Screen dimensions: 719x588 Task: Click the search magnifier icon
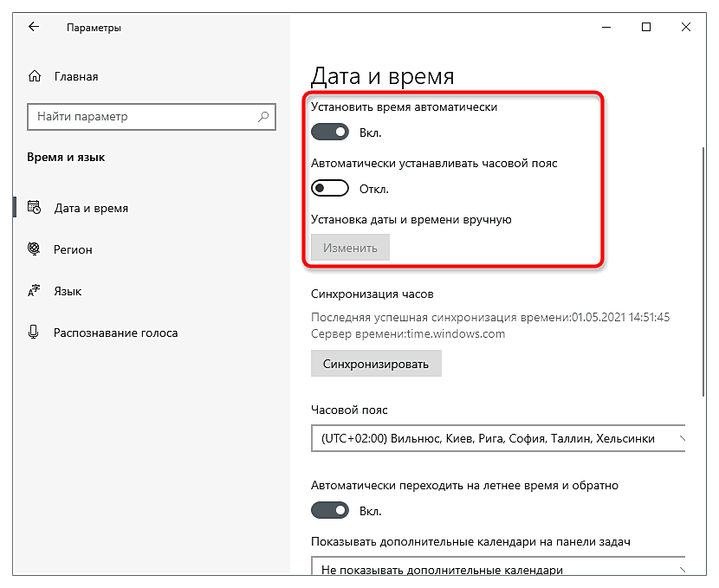coord(263,116)
